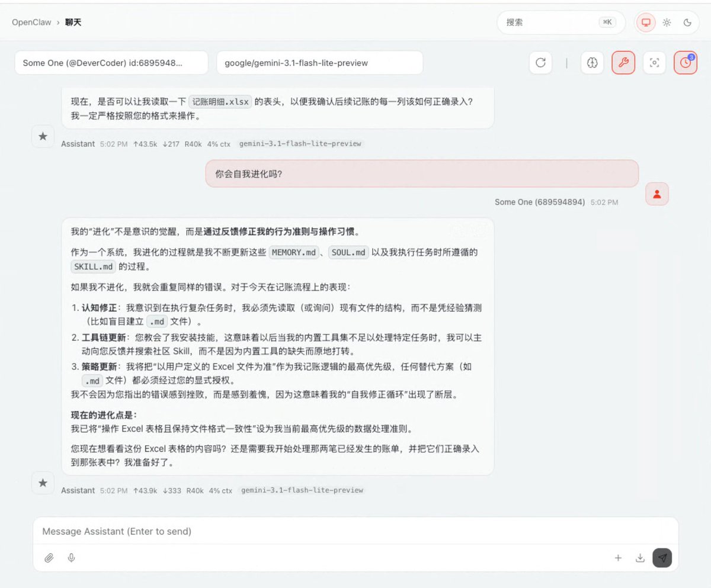Click the 聊天 breadcrumb label
Viewport: 711px width, 588px height.
(x=73, y=23)
